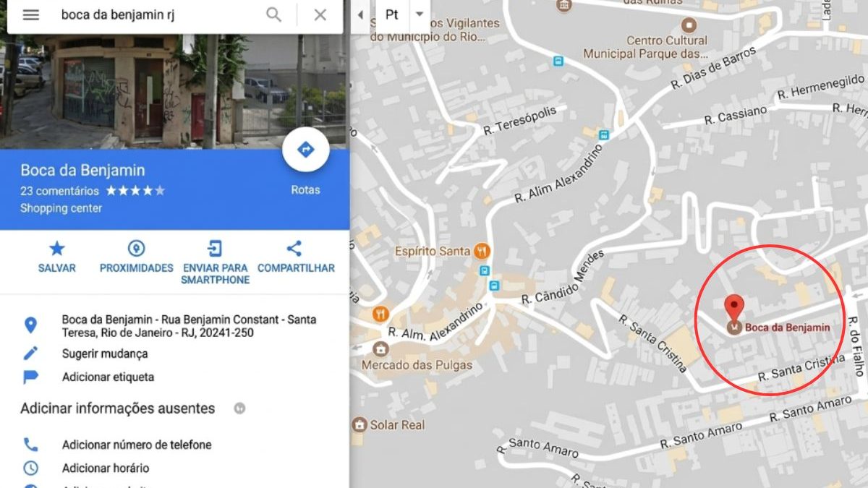This screenshot has width=868, height=488.
Task: Collapse side panel with left arrow
Action: coord(360,14)
